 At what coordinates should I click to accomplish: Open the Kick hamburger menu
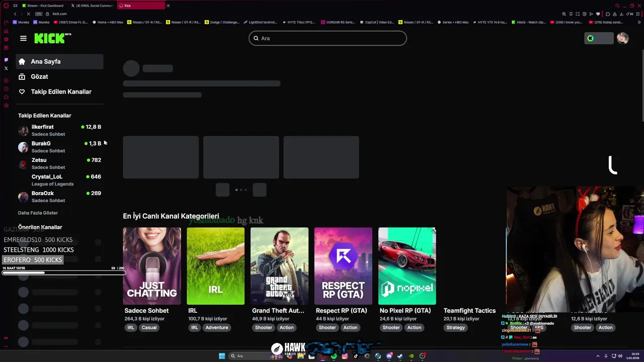click(x=23, y=38)
